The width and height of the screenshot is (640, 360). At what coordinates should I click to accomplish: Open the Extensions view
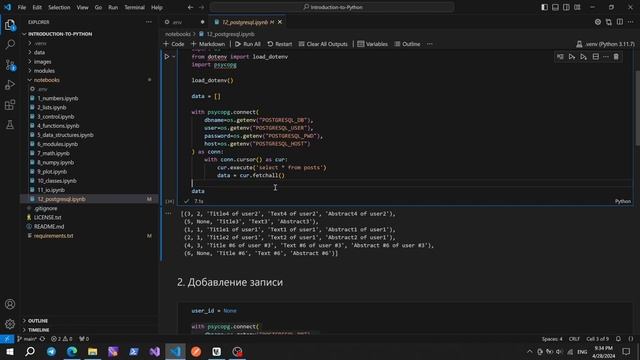(x=10, y=105)
